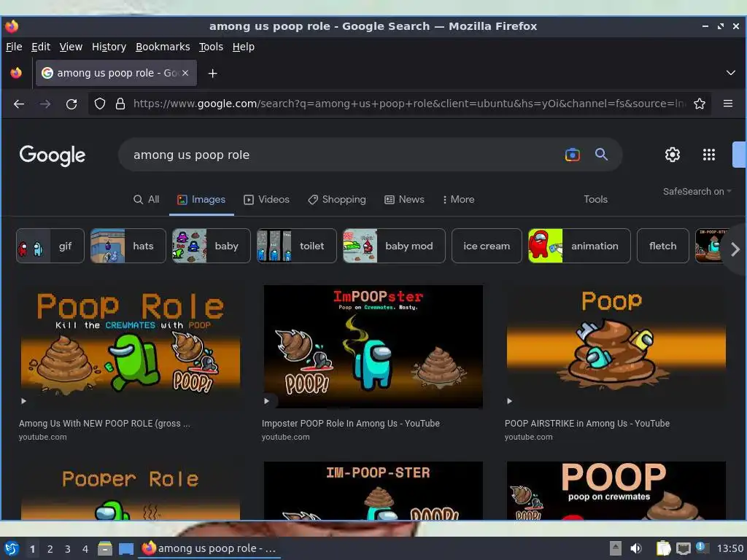Play the POOP AIRSTRIKE video indicator
The width and height of the screenshot is (747, 560).
coord(509,401)
